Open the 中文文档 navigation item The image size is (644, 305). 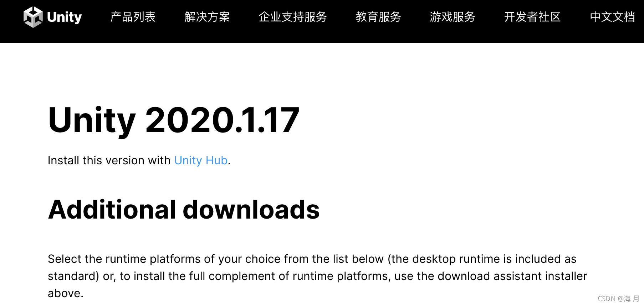click(x=612, y=17)
